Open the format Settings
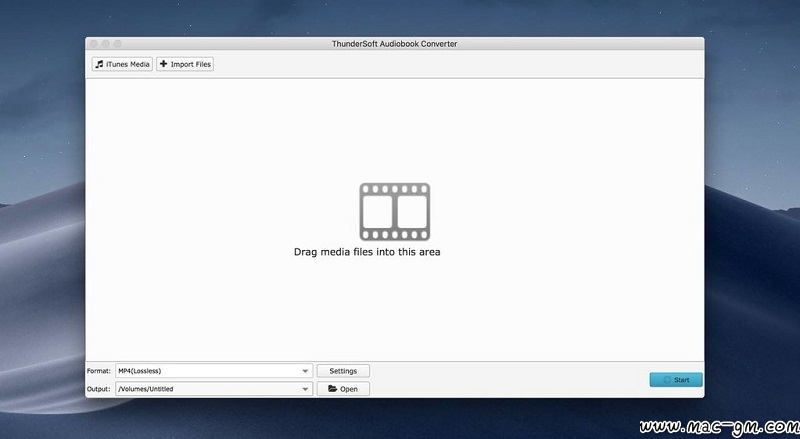The image size is (800, 439). pos(343,371)
